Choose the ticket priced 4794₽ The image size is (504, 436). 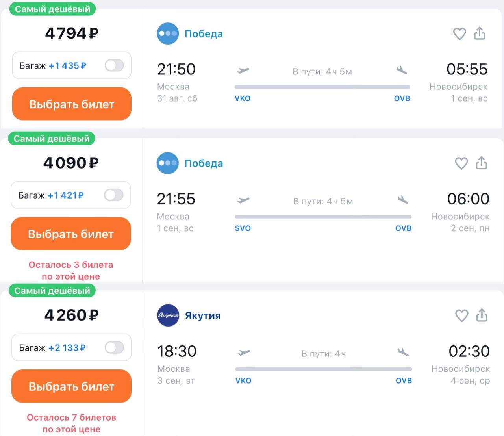tap(72, 104)
